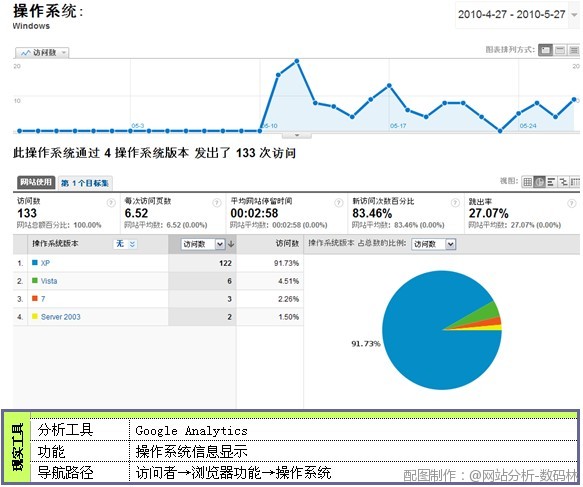Select the bar performance view icon
This screenshot has width=583, height=487.
click(x=551, y=182)
